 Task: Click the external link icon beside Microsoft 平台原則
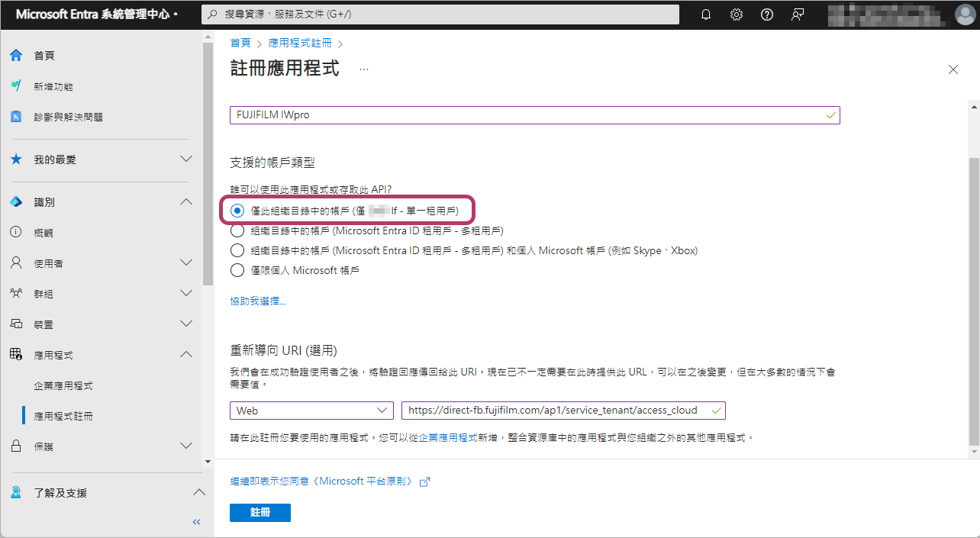pyautogui.click(x=425, y=482)
